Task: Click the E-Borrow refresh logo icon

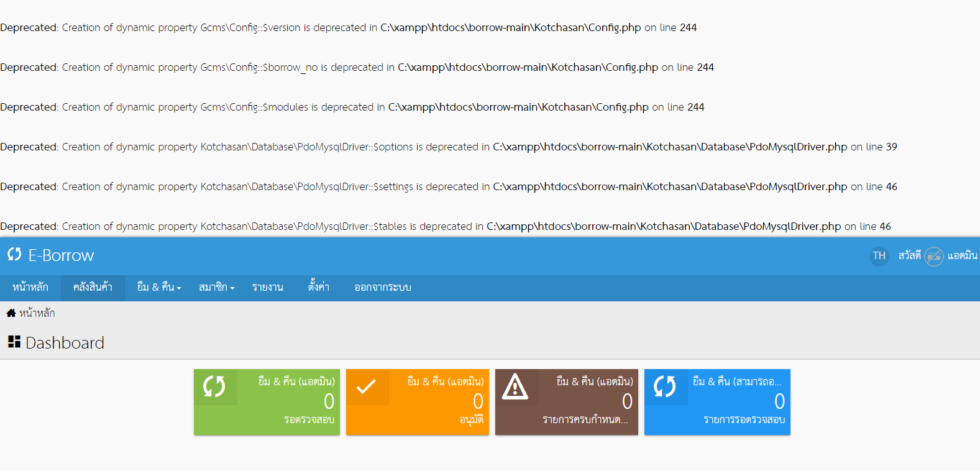Action: (14, 254)
